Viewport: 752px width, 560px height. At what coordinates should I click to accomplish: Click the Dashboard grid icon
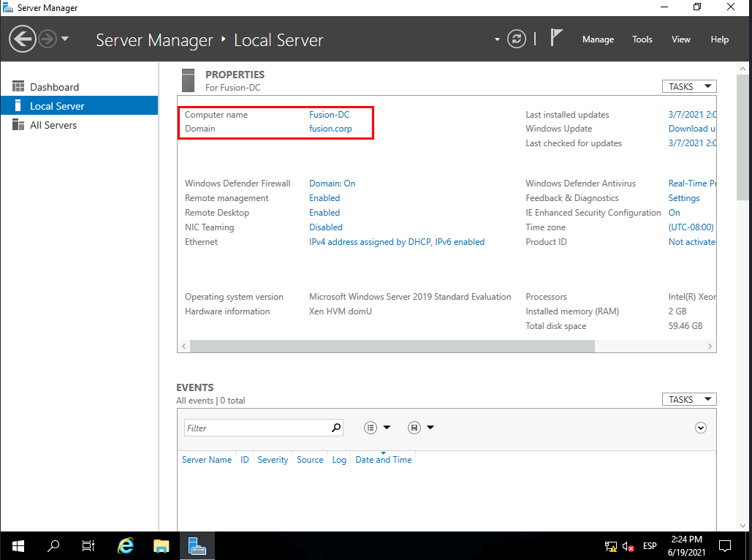pos(18,86)
